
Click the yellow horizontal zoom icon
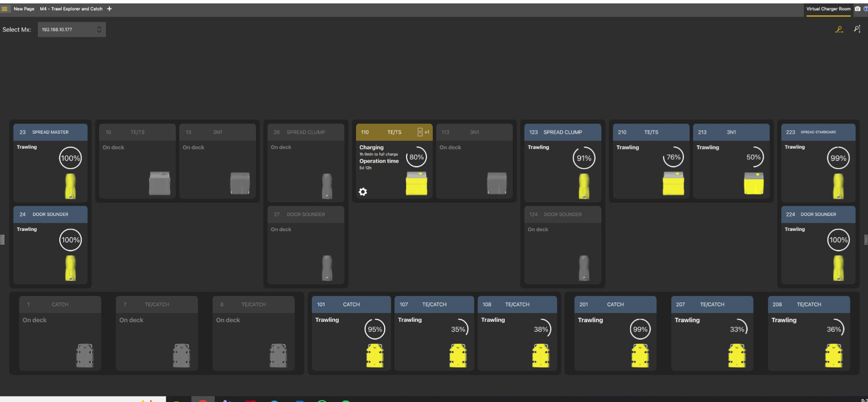(x=839, y=30)
